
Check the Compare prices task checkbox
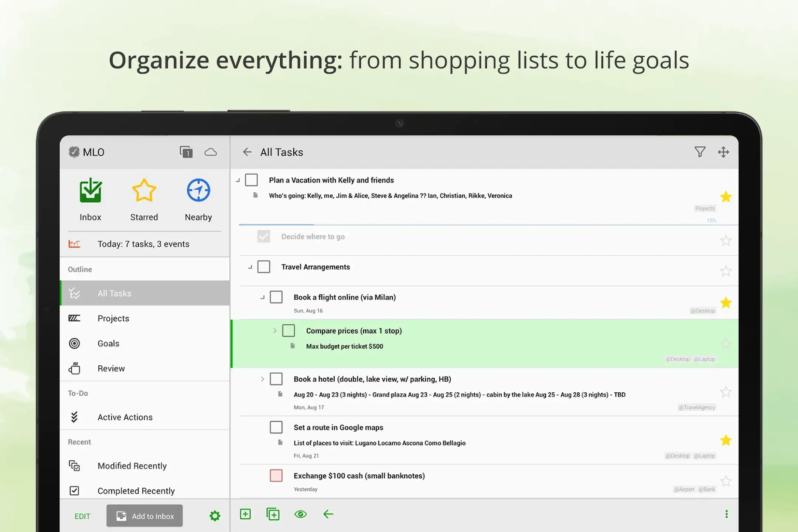[289, 331]
